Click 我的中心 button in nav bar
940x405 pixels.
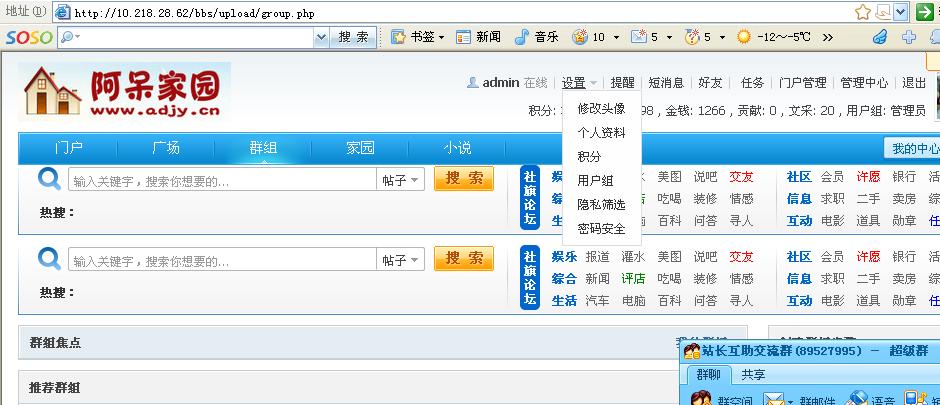pyautogui.click(x=912, y=149)
